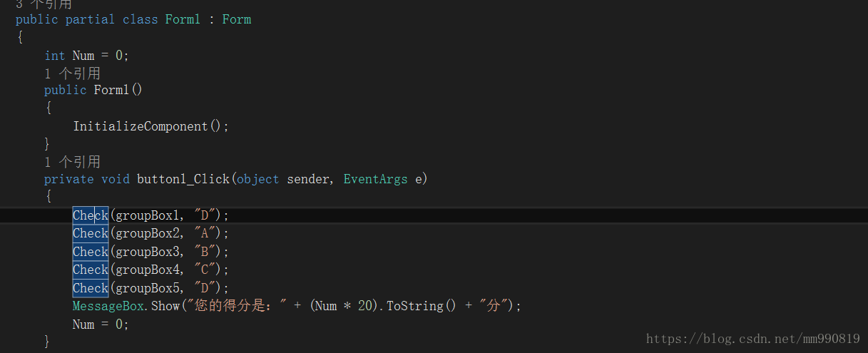
Task: Click the 'MessageBox' class name
Action: tap(108, 306)
